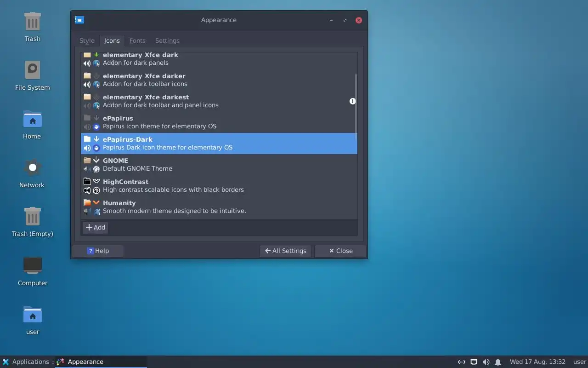Viewport: 588px width, 368px height.
Task: Maximize the Appearance window
Action: point(345,20)
